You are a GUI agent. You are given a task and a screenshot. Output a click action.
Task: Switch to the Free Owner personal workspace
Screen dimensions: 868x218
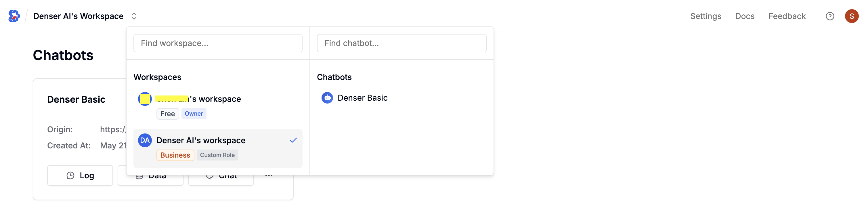pos(218,106)
